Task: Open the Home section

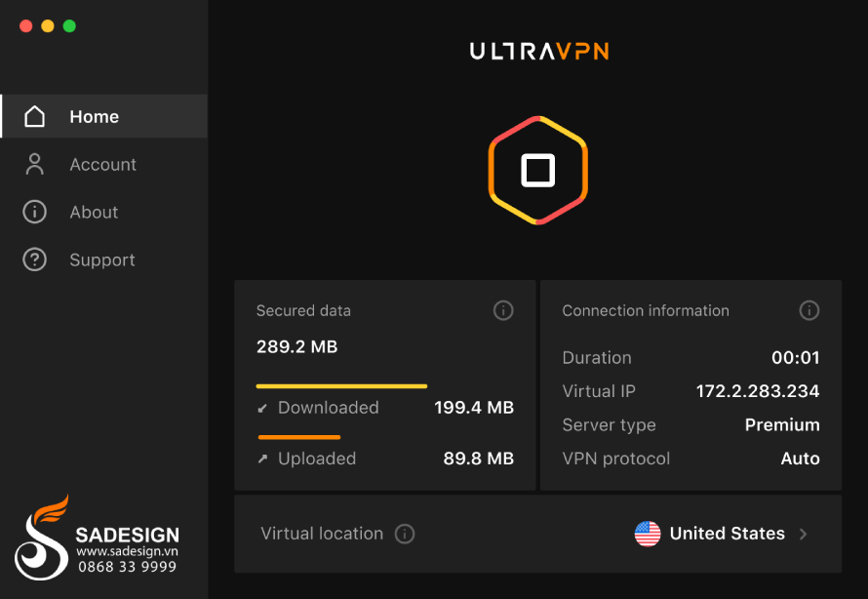Action: (x=104, y=116)
